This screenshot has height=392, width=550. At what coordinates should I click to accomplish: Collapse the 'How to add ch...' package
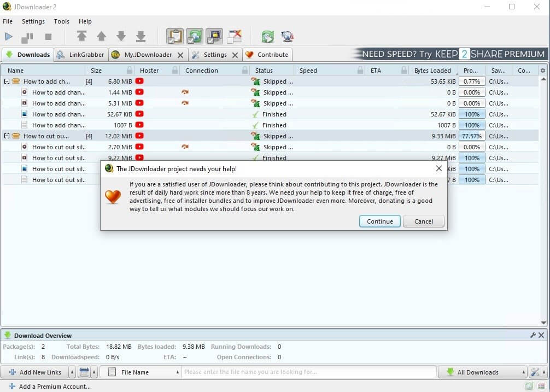click(x=7, y=81)
